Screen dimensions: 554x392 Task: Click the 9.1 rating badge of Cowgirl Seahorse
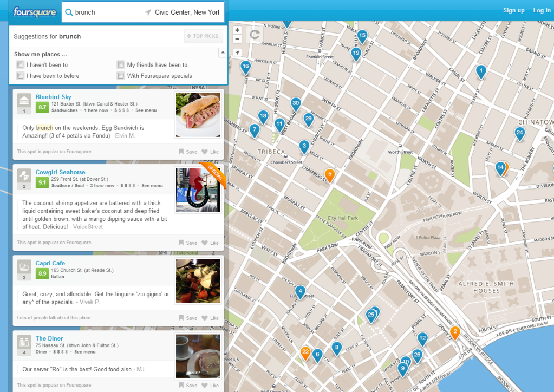click(42, 182)
